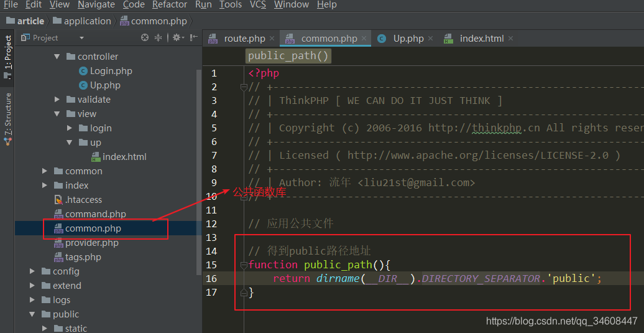Select command.php in the tree
644x333 pixels.
[95, 214]
